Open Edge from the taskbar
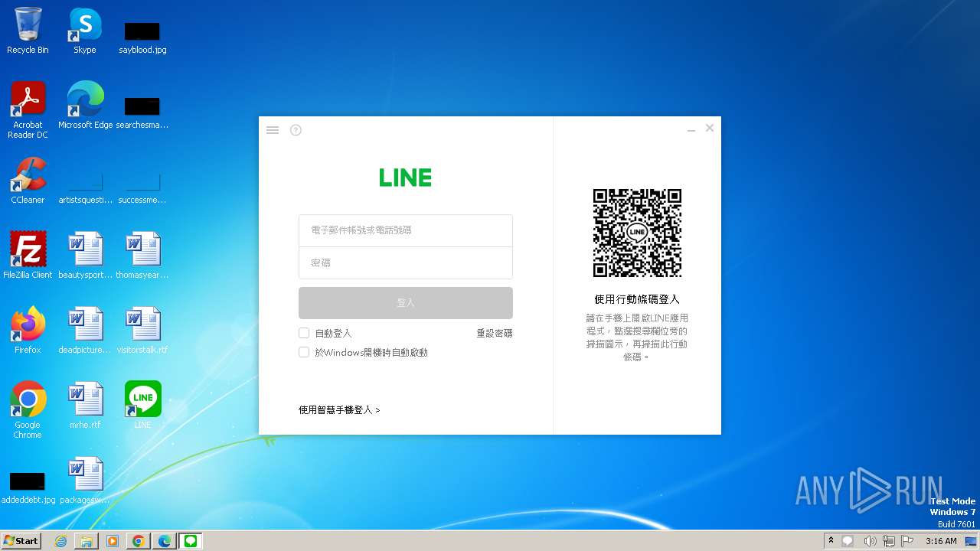 [x=165, y=541]
